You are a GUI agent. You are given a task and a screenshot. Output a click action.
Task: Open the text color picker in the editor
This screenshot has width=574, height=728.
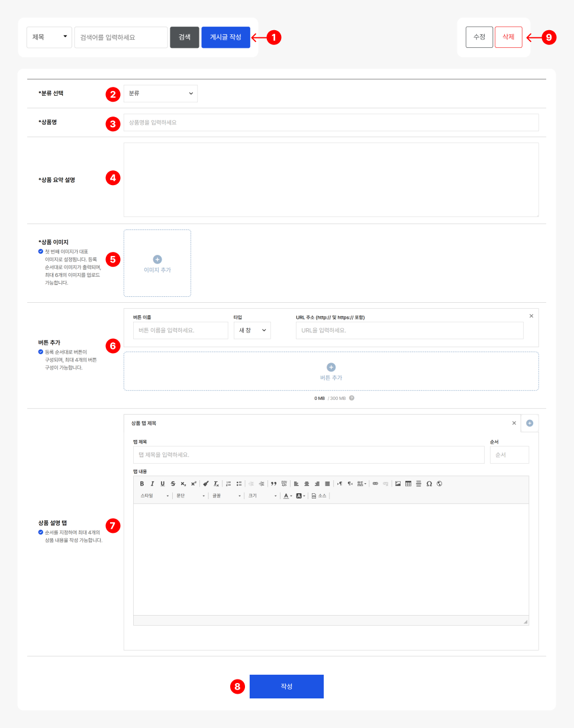pyautogui.click(x=287, y=496)
